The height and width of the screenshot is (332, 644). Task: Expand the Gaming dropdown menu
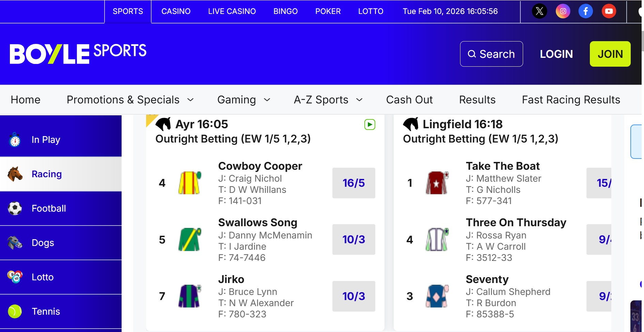(244, 100)
